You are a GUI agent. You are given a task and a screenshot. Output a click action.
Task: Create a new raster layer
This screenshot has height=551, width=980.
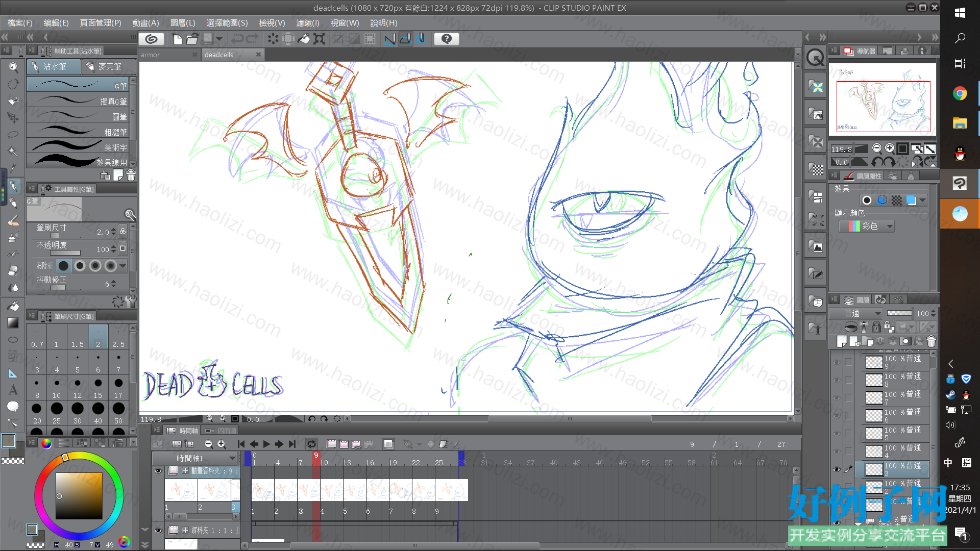(842, 341)
